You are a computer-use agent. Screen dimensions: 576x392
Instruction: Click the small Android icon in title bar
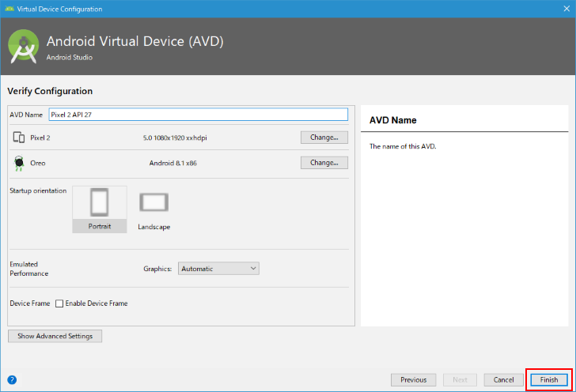pyautogui.click(x=9, y=9)
